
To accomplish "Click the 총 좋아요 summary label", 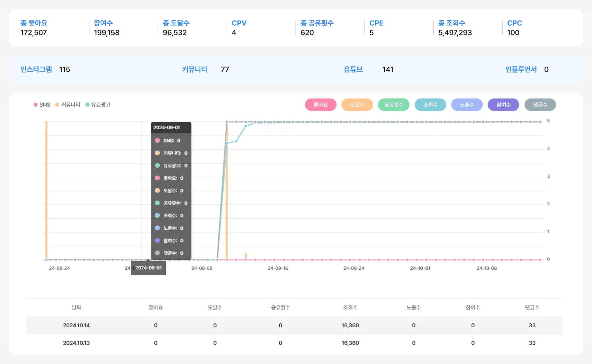I will (34, 23).
